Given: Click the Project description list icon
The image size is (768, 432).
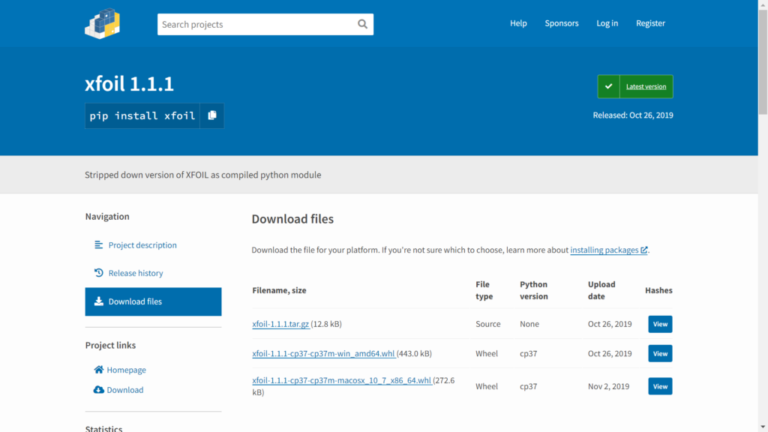Looking at the screenshot, I should (99, 245).
